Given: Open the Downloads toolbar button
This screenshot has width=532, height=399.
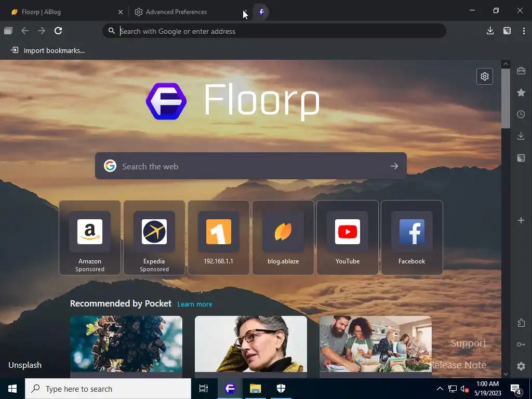Looking at the screenshot, I should [x=490, y=31].
